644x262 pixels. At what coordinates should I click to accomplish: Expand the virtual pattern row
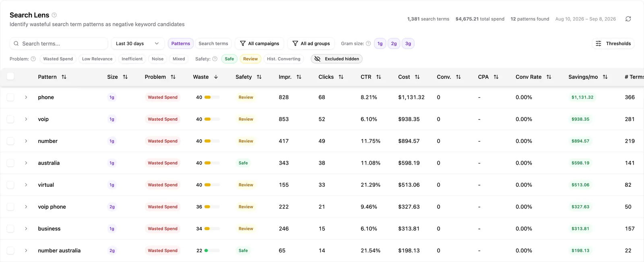coord(26,185)
